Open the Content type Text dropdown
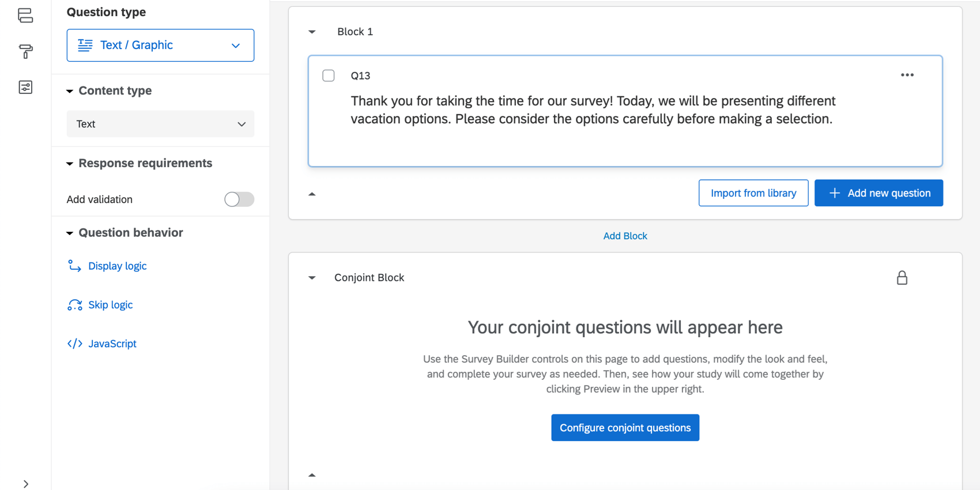This screenshot has height=490, width=980. coord(160,124)
